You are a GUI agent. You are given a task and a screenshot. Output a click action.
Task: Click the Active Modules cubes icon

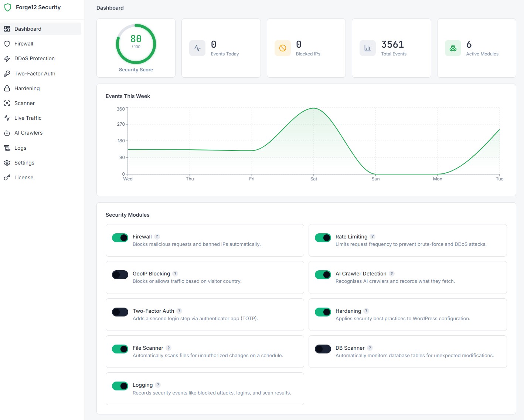[x=453, y=48]
